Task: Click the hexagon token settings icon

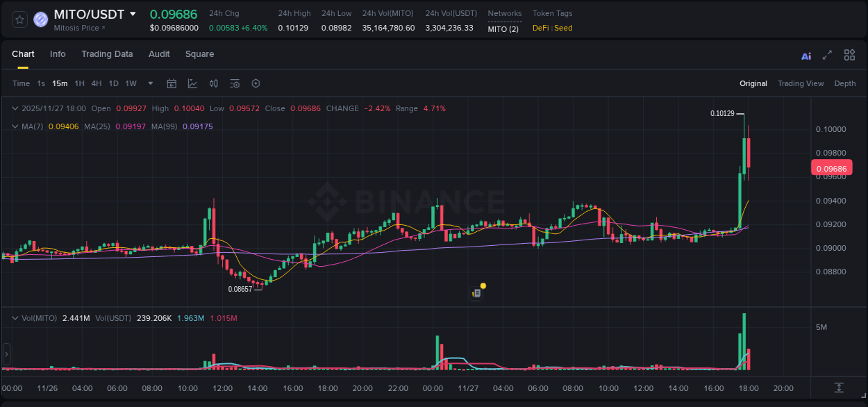Action: (256, 83)
